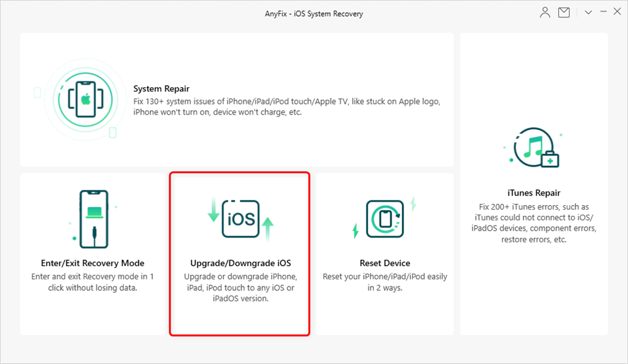Screen dimensions: 628x364
Task: Open the user account profile icon
Action: coord(545,13)
